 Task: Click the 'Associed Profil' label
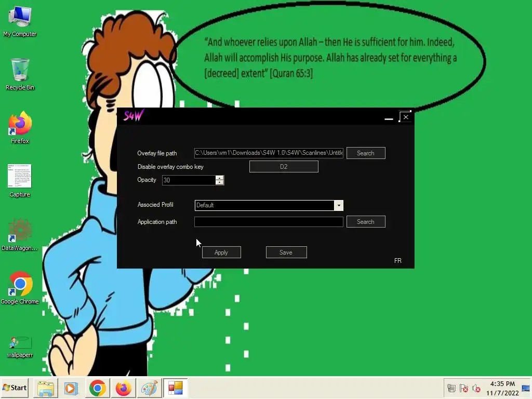(155, 205)
